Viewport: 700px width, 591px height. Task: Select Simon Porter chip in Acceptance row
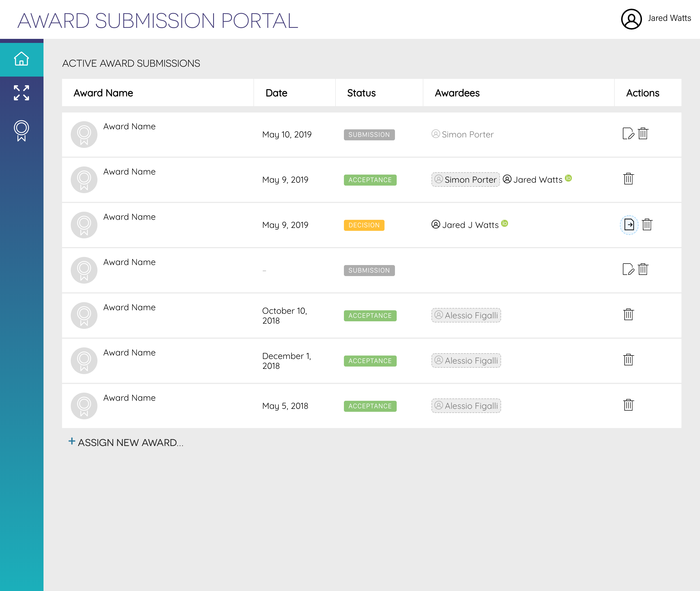(x=465, y=180)
